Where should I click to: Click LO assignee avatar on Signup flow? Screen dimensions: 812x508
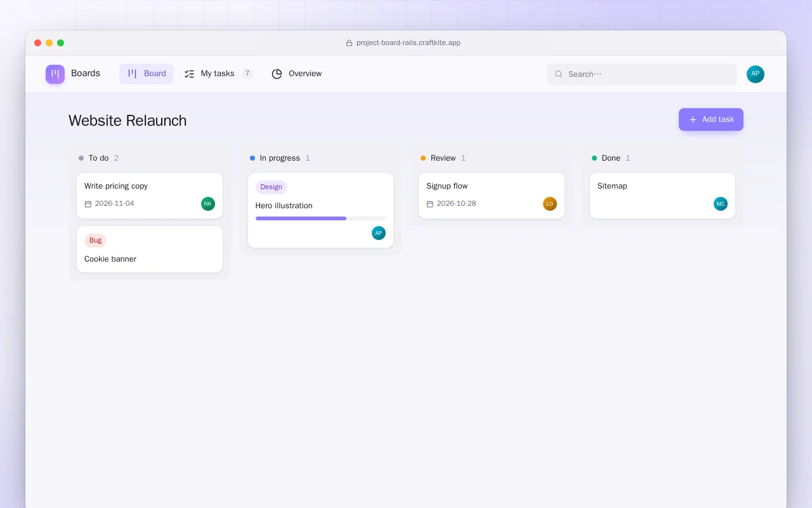pos(550,204)
